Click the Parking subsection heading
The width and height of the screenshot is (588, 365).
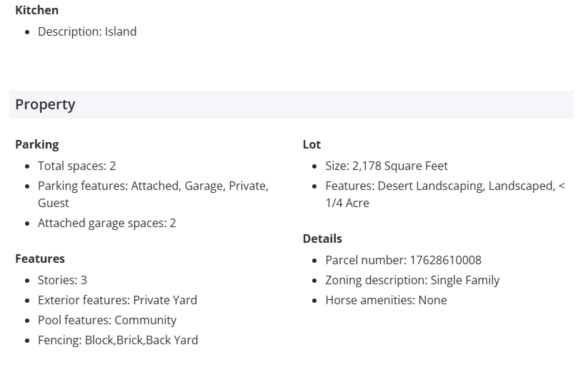(x=36, y=144)
